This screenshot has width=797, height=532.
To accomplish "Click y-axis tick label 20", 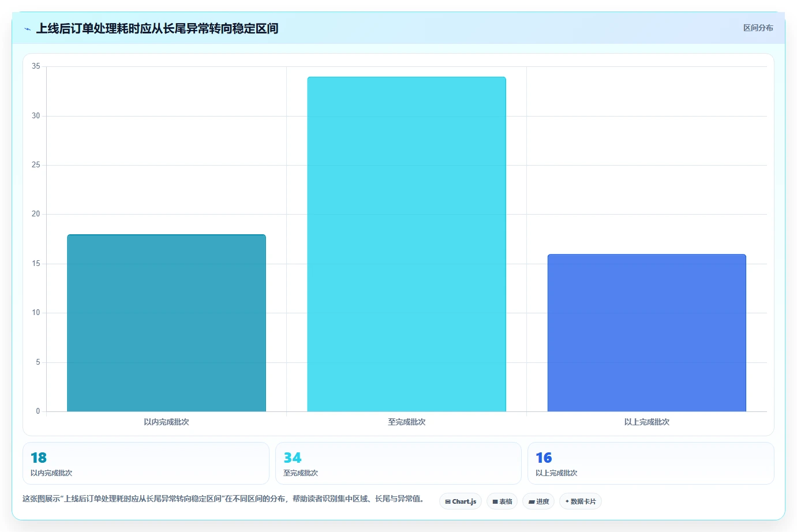I will [36, 214].
